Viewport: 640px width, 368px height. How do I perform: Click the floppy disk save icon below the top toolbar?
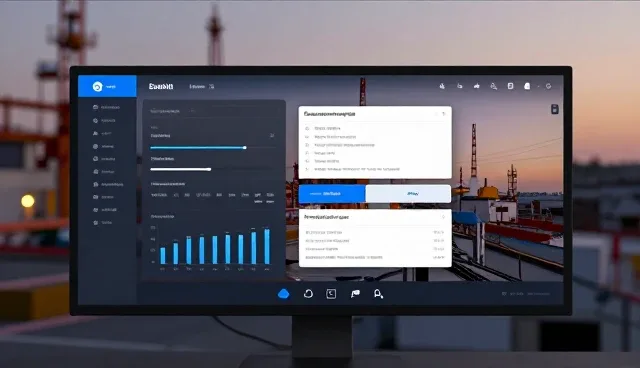555,109
